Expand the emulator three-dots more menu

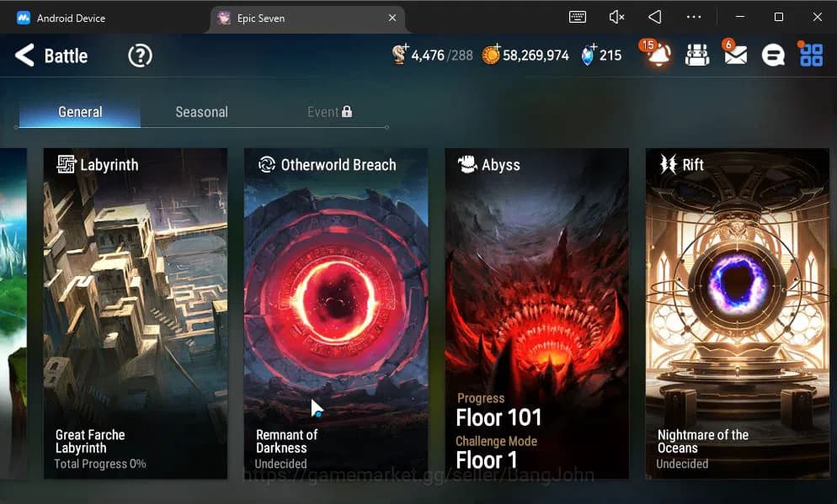coord(694,17)
